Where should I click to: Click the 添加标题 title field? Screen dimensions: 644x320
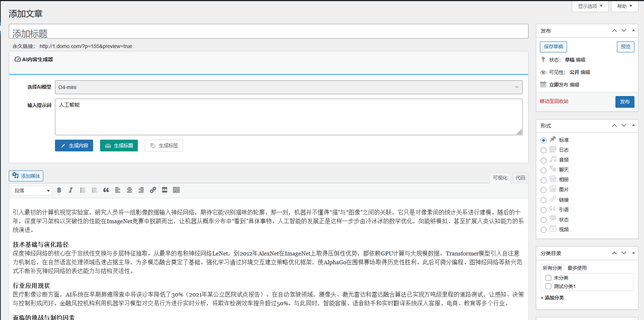pos(269,31)
